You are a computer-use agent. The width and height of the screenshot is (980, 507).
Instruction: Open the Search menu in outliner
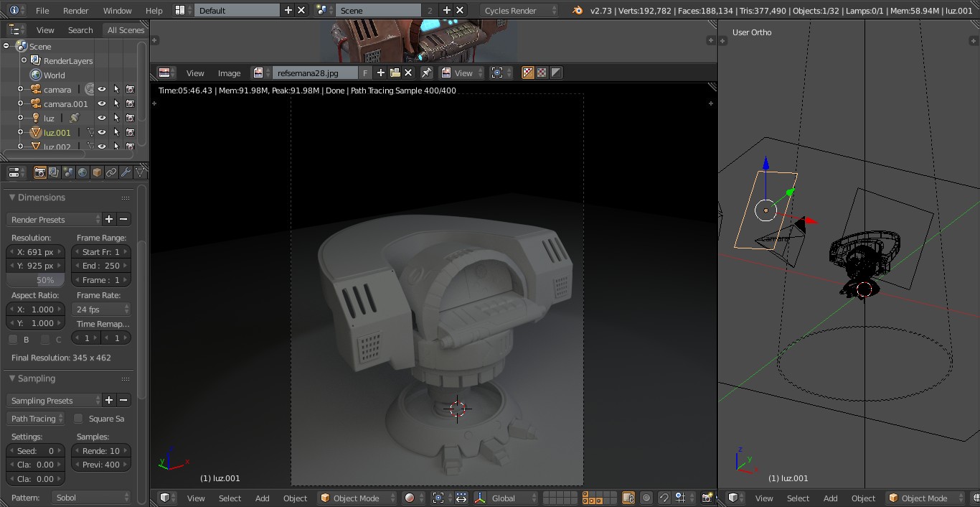tap(80, 29)
